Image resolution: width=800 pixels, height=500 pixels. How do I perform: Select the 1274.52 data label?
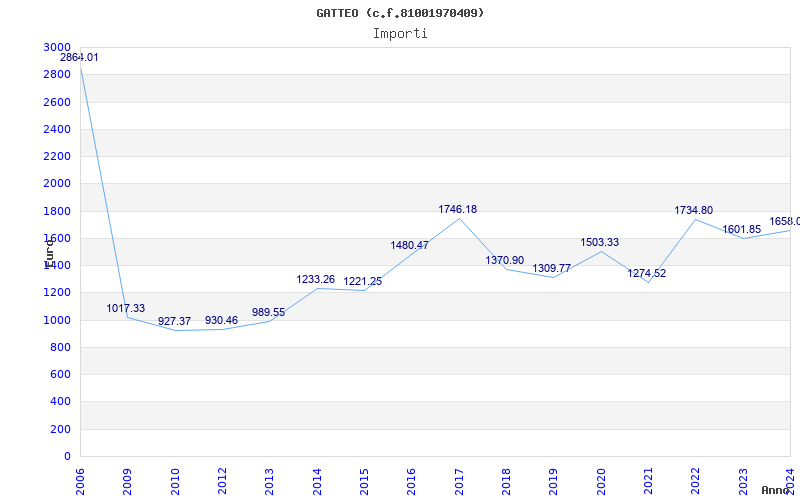(646, 273)
